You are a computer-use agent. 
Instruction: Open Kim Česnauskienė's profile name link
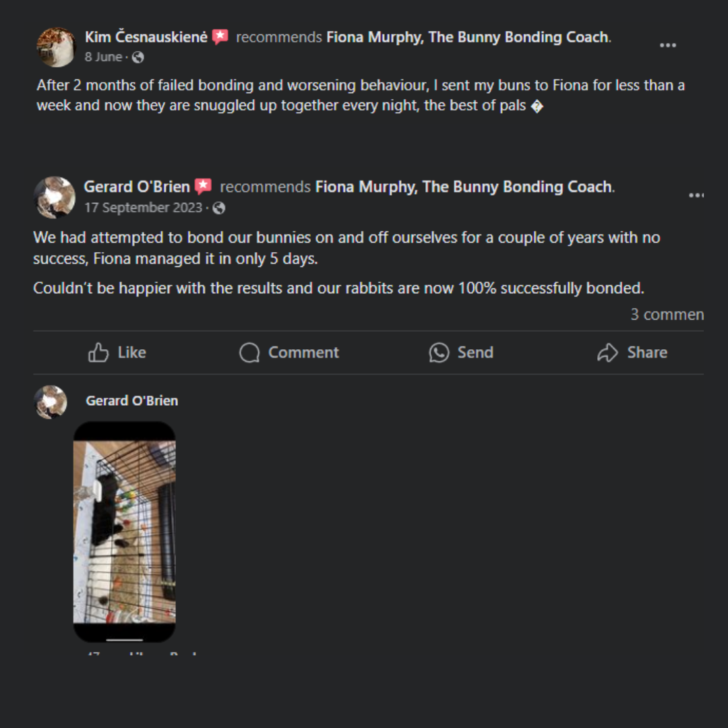coord(146,37)
